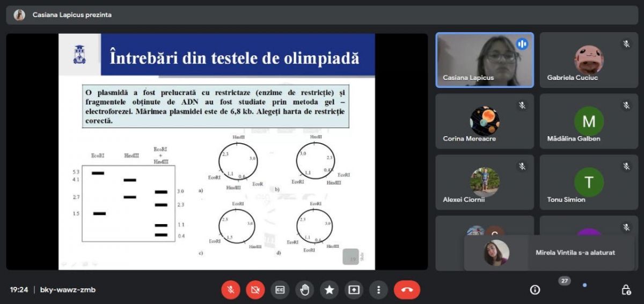Unmute the microphone in the call toolbar
This screenshot has height=304, width=644.
point(231,290)
